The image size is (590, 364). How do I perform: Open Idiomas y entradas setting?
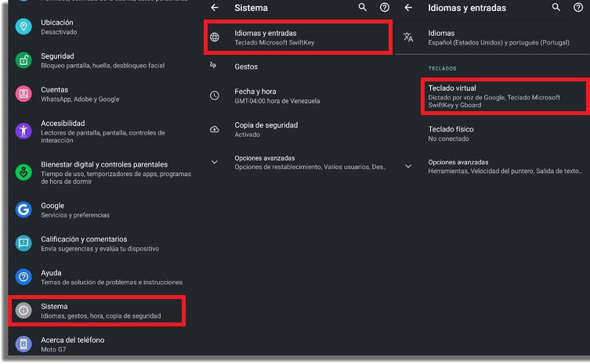(298, 38)
